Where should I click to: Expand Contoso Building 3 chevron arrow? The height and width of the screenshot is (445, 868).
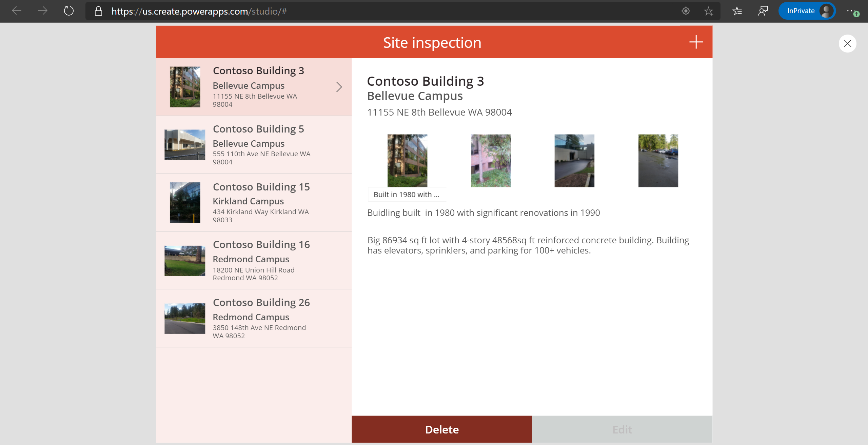[x=339, y=87]
